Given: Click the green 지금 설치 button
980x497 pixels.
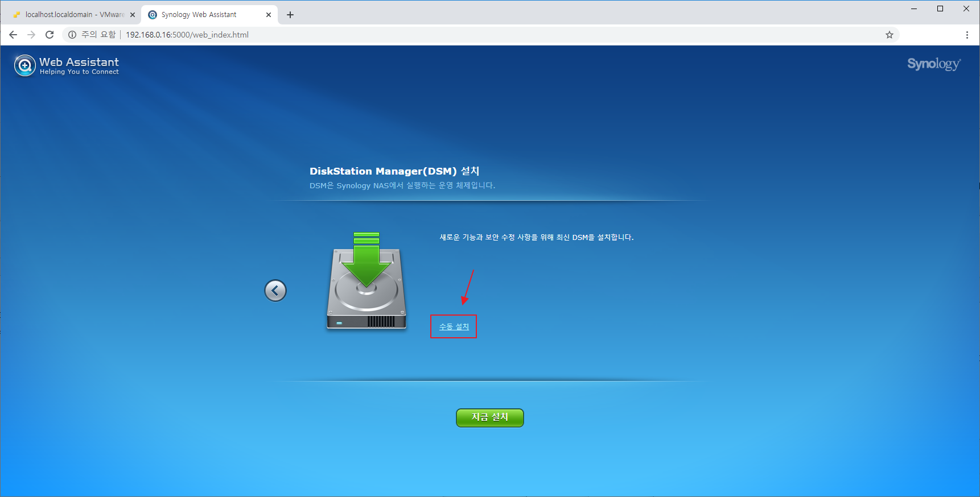Looking at the screenshot, I should 490,417.
